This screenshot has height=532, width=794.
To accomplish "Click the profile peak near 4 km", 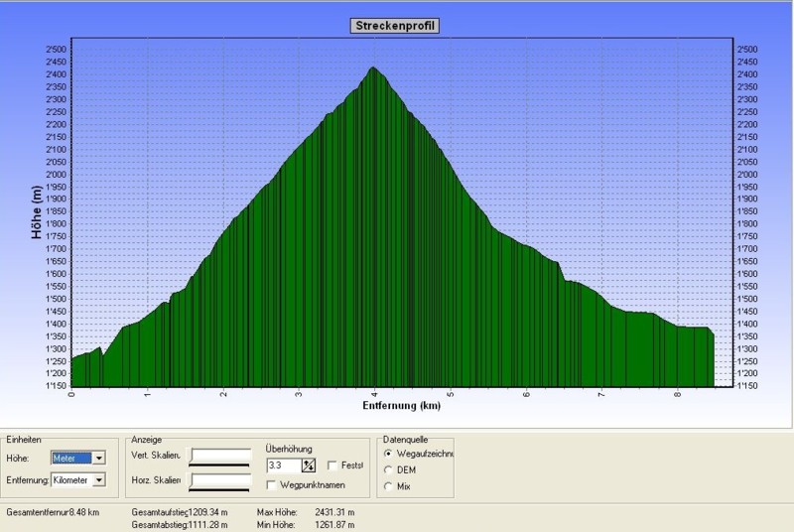I will tap(373, 68).
